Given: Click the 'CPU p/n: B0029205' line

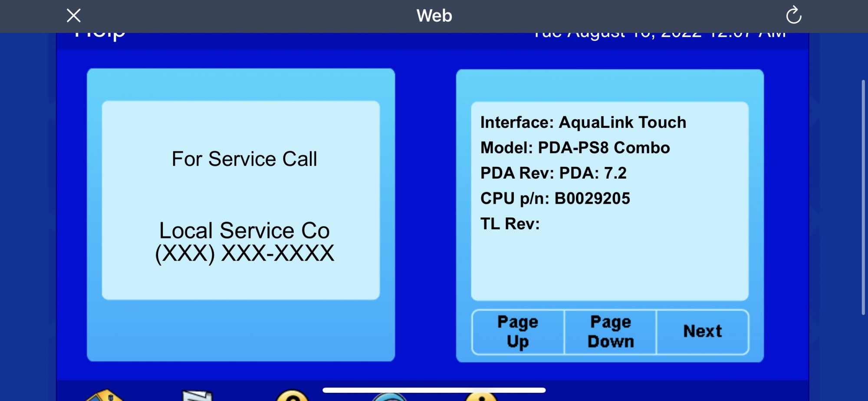Looking at the screenshot, I should (x=555, y=199).
